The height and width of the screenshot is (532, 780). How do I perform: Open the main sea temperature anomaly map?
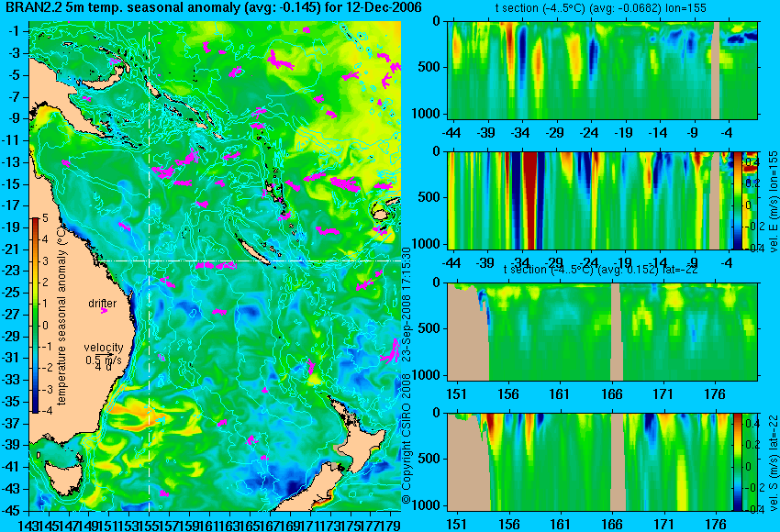pyautogui.click(x=215, y=266)
